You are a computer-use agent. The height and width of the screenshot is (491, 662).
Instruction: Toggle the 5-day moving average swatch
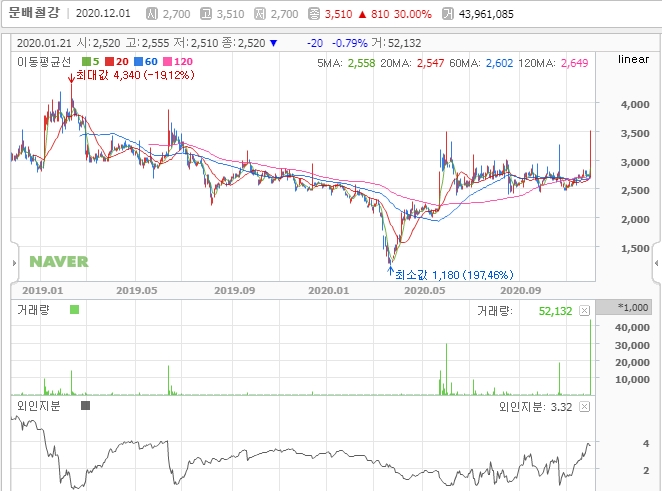(x=86, y=62)
